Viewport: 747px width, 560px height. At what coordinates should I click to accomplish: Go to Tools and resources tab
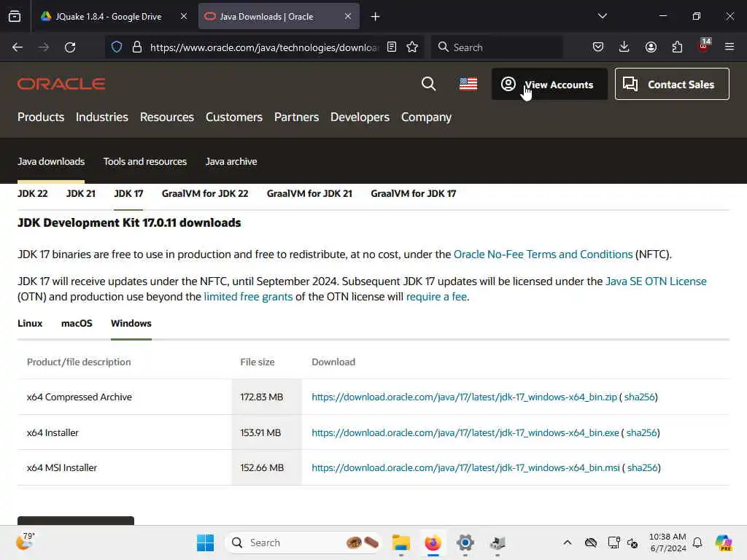(145, 161)
